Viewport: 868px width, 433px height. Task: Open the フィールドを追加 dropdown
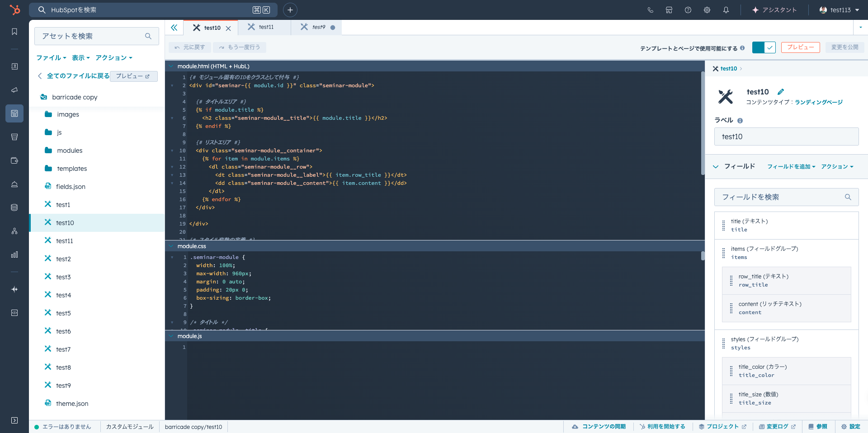[791, 167]
